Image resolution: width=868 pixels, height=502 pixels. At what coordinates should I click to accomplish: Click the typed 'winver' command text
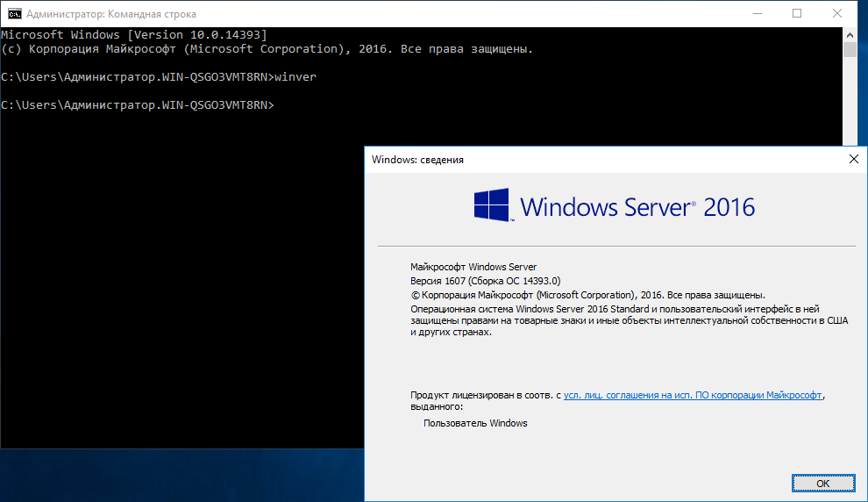295,77
